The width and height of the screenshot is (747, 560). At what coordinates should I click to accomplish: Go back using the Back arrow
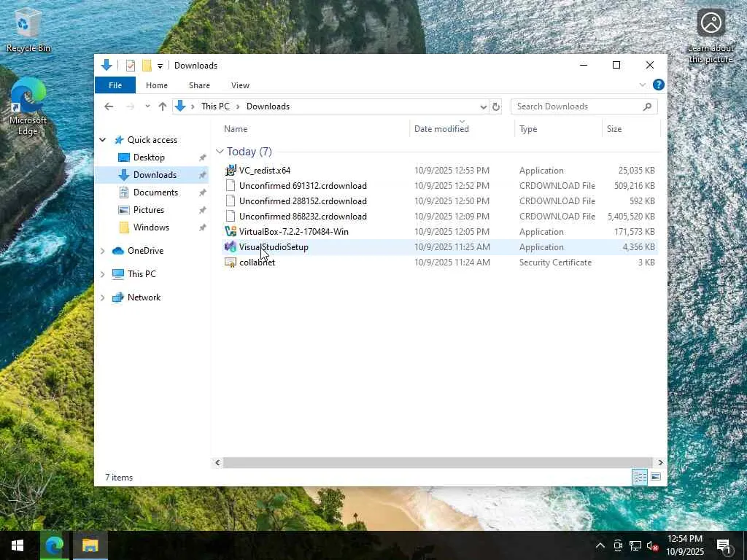tap(109, 106)
